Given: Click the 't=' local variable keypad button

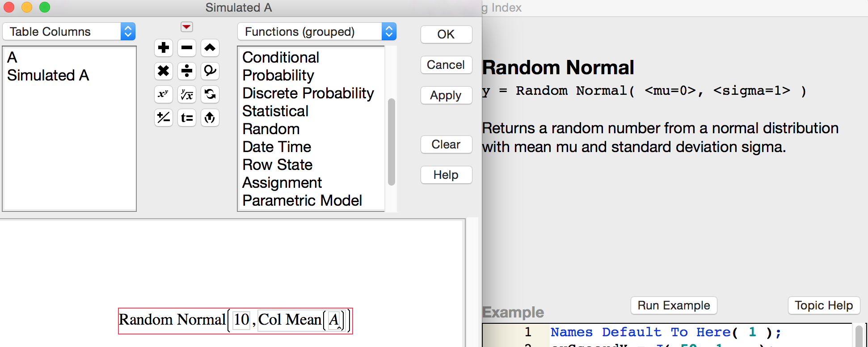Looking at the screenshot, I should click(187, 118).
